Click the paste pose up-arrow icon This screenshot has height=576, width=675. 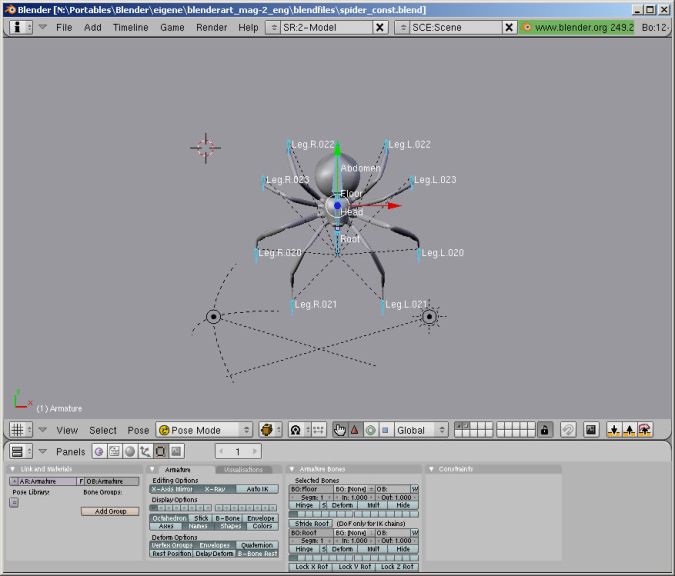tap(629, 430)
